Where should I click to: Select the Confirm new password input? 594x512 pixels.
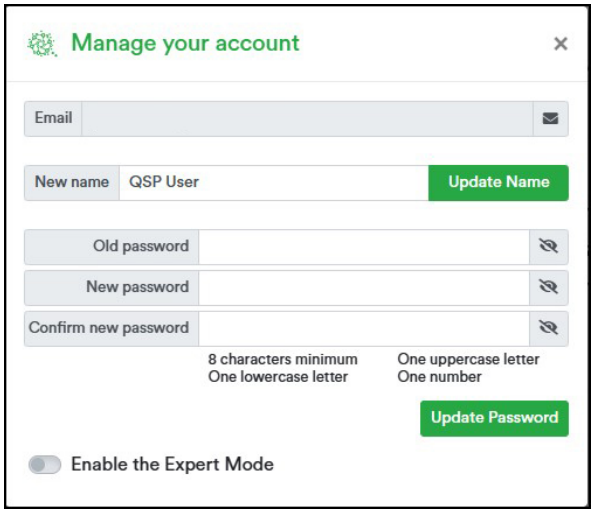tap(364, 328)
